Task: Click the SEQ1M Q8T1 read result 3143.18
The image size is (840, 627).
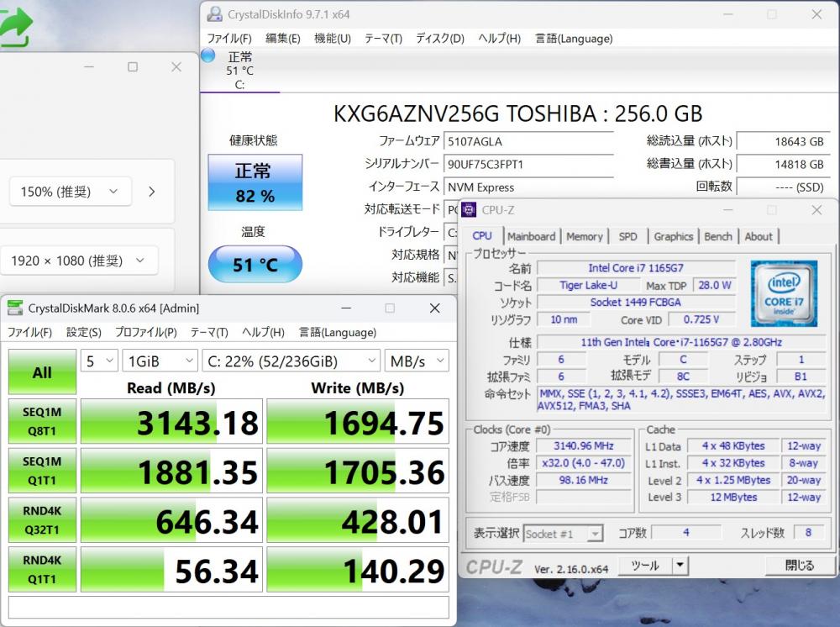Action: 171,421
